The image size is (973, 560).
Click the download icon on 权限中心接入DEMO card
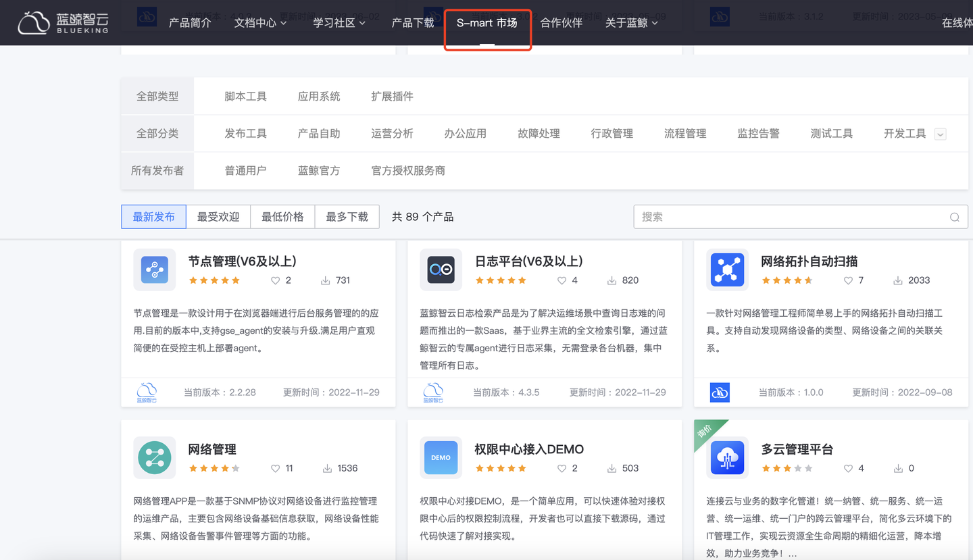pyautogui.click(x=612, y=468)
